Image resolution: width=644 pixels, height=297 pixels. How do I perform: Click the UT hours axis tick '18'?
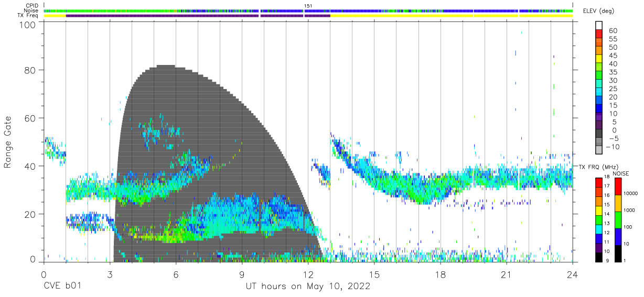click(x=441, y=275)
